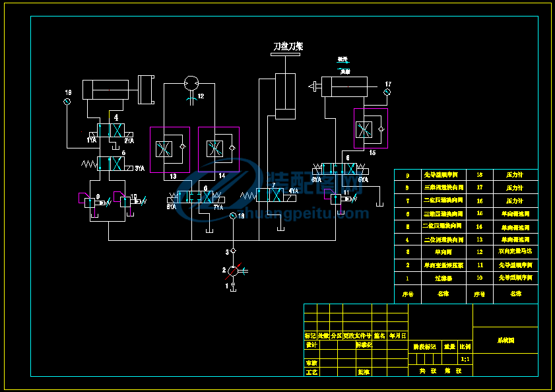555x392 pixels.
Task: Click the 刀盘刀架 title label
Action: pyautogui.click(x=288, y=46)
